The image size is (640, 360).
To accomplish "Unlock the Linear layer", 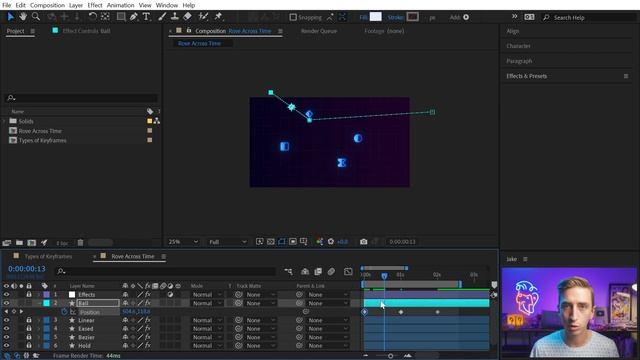I will pos(29,320).
